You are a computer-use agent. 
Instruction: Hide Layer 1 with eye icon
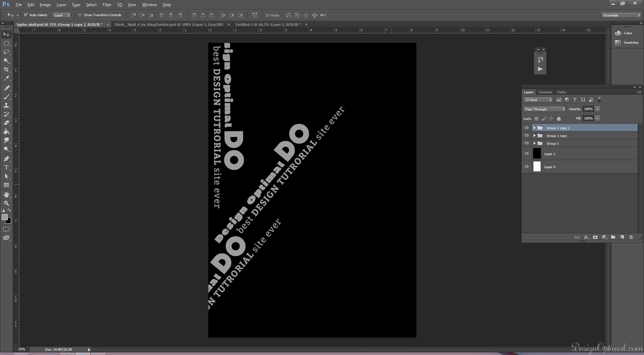(527, 154)
